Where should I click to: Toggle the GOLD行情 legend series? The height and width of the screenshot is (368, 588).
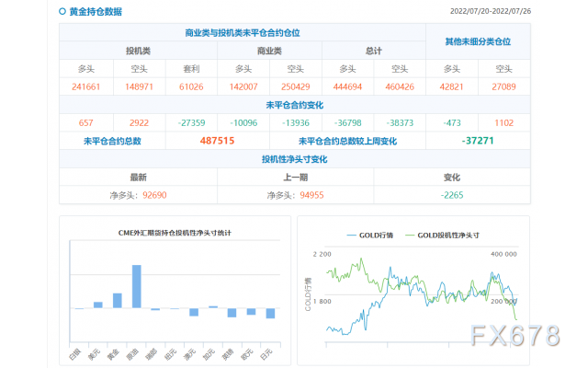pos(369,236)
